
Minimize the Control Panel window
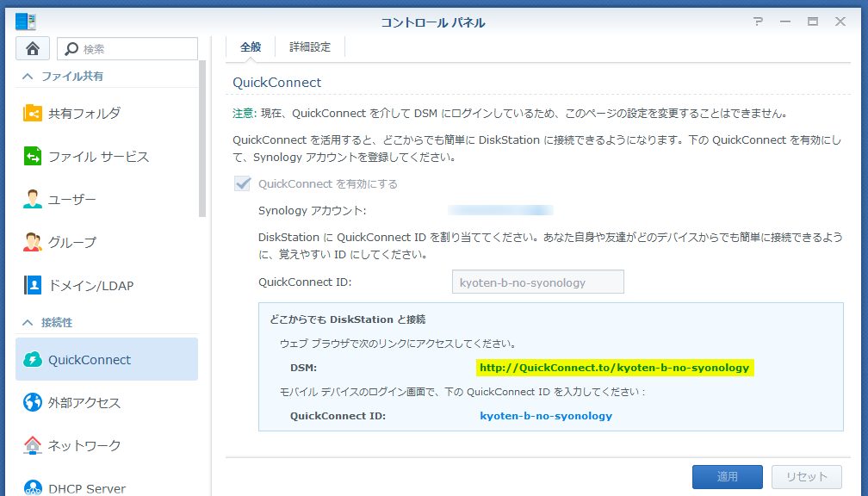pos(785,22)
